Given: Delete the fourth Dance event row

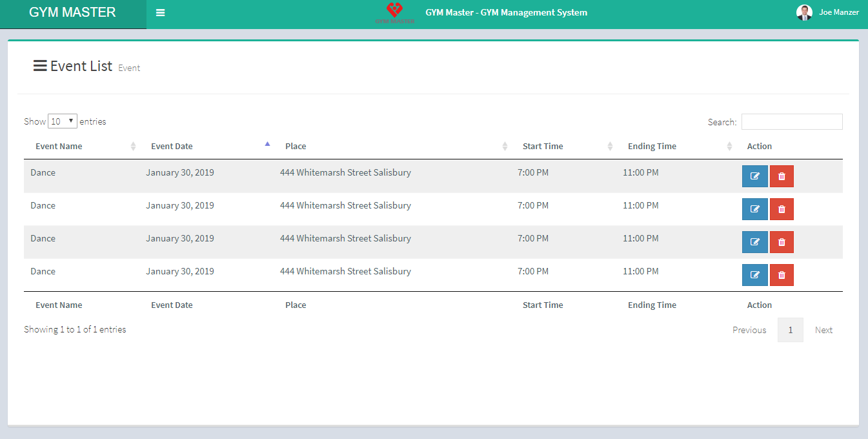Looking at the screenshot, I should [782, 275].
